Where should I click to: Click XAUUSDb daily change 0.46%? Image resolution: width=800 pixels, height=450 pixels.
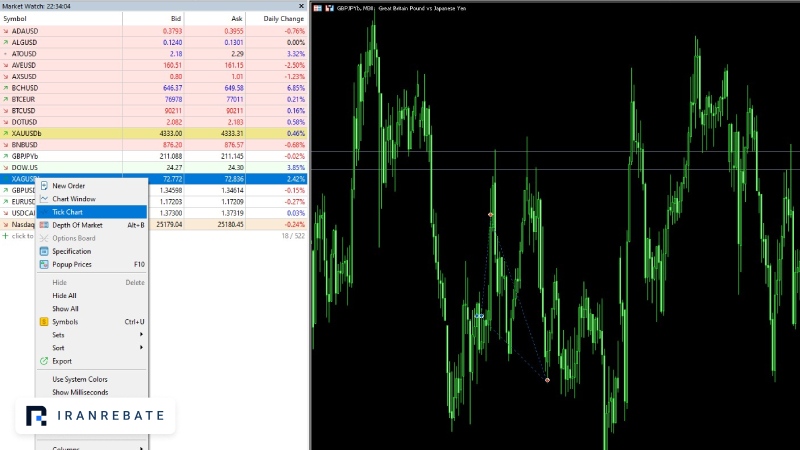(x=296, y=134)
